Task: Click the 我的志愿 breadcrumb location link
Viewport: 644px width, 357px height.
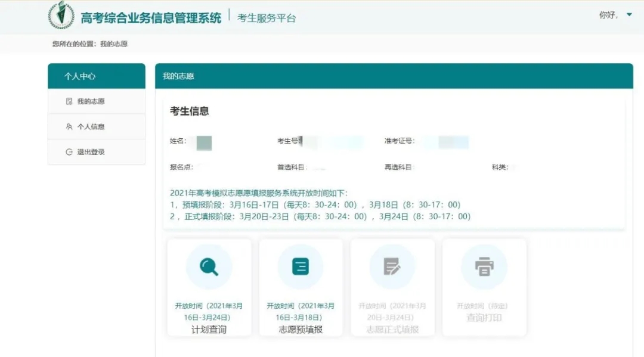Action: click(113, 44)
